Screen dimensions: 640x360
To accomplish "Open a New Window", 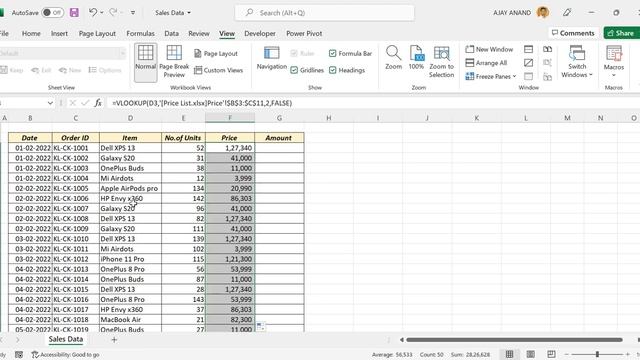I will [x=489, y=49].
